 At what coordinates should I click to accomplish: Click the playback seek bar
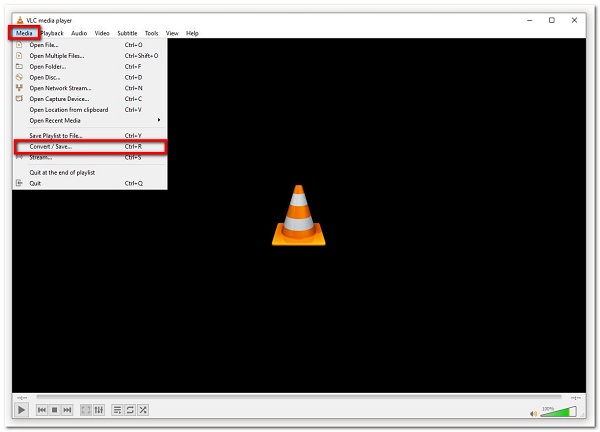[298, 397]
